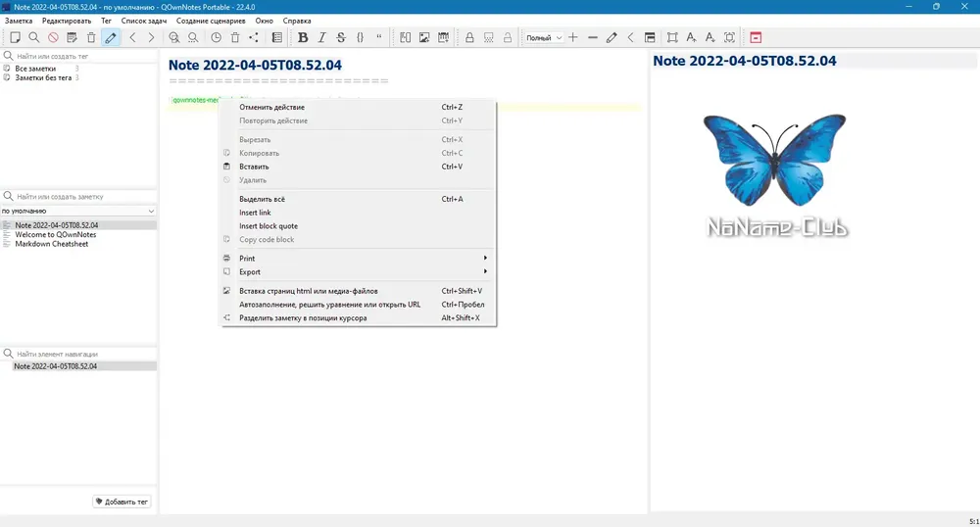Click the trash icon to remove note
The width and height of the screenshot is (980, 527).
pyautogui.click(x=91, y=37)
